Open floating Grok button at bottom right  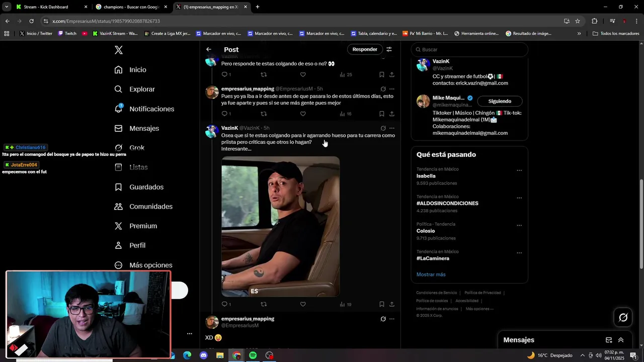[623, 317]
